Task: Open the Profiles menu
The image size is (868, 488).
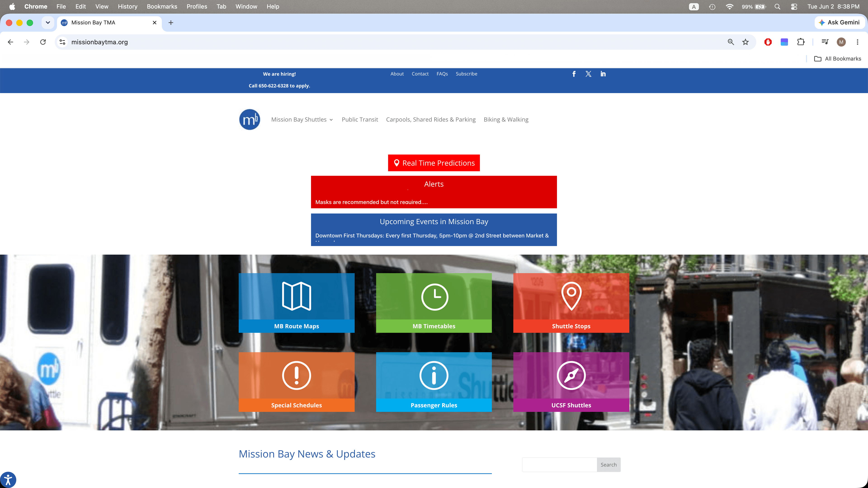Action: click(197, 6)
